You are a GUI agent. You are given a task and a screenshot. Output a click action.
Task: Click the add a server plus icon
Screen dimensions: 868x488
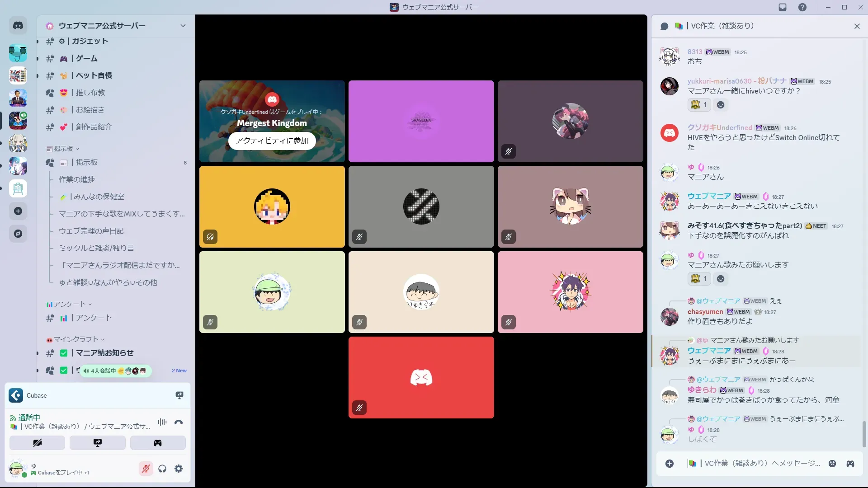(18, 211)
